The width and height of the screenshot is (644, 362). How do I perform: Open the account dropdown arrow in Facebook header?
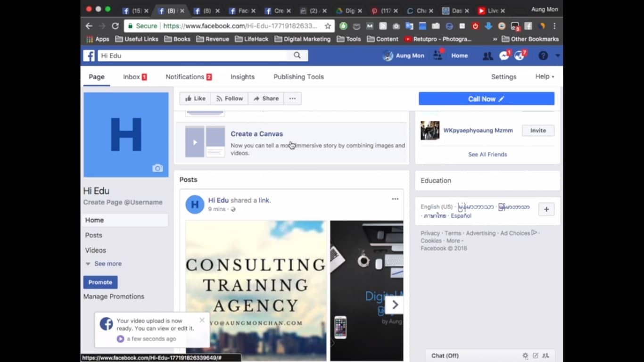tap(558, 56)
